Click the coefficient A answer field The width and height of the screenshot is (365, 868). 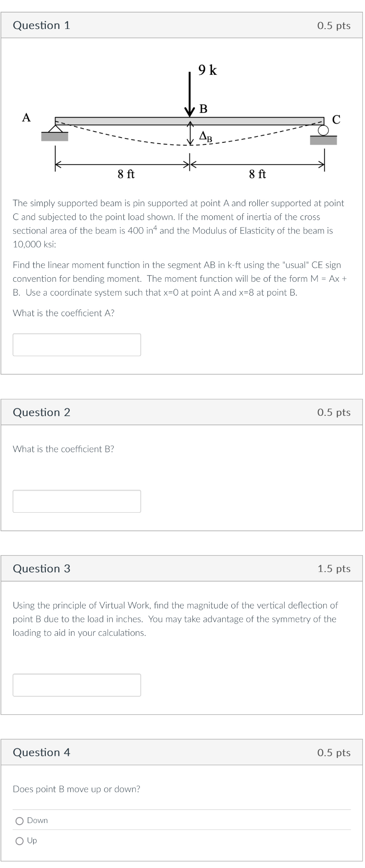[77, 344]
